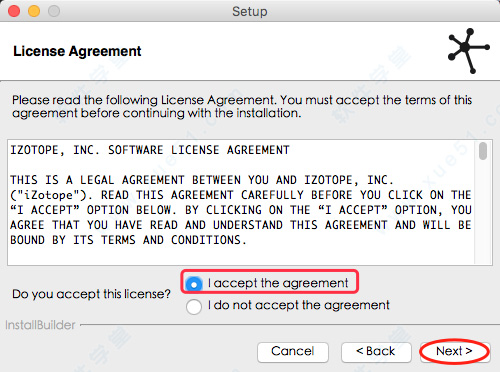Click the grayed-out zoom window button
Viewport: 500px width, 372px height.
click(x=54, y=11)
